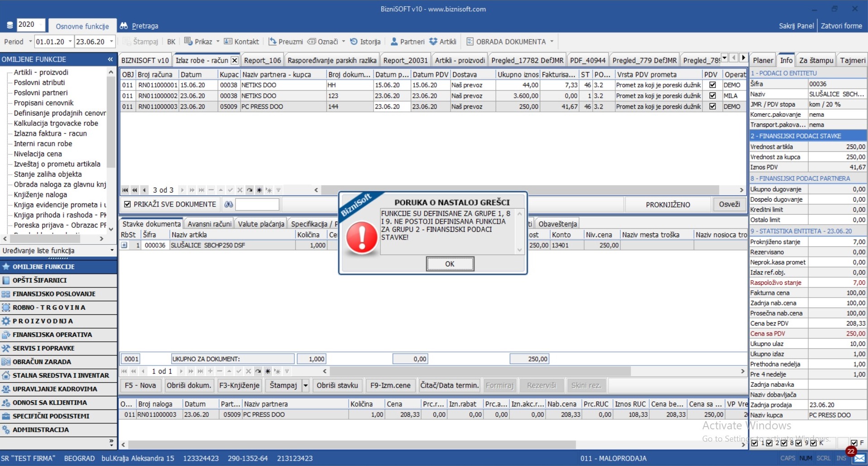This screenshot has width=868, height=466.
Task: Toggle PDV checkbox for invoice RN011000002
Action: [x=713, y=96]
